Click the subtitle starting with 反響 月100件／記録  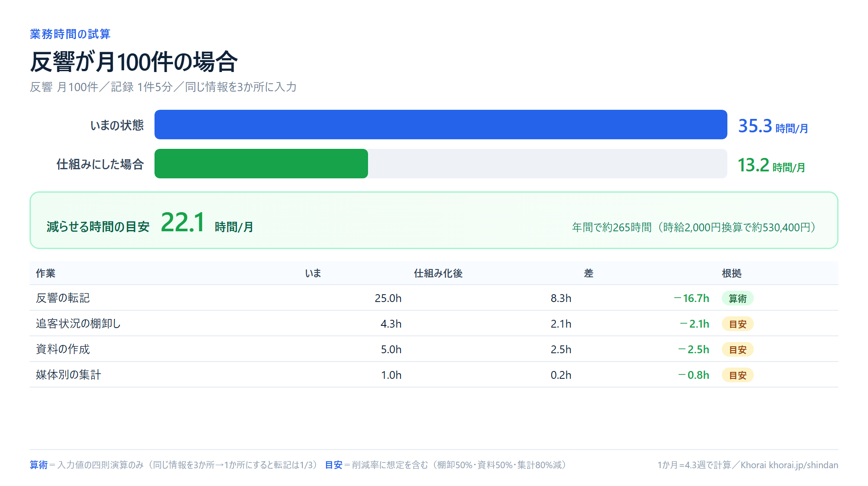tap(163, 87)
